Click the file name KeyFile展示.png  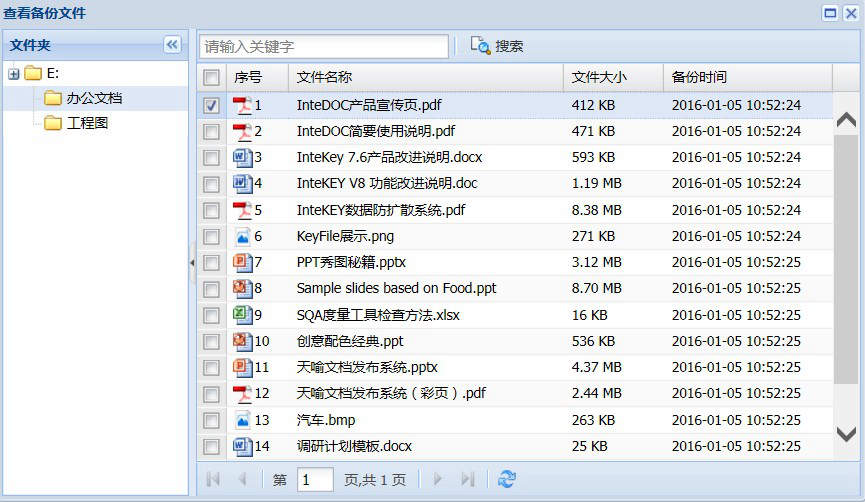345,237
